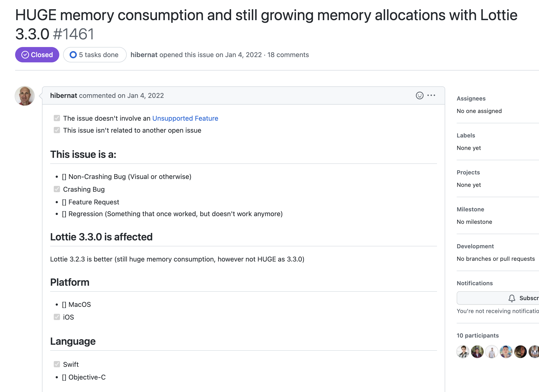Click the Closed status badge

click(x=37, y=55)
